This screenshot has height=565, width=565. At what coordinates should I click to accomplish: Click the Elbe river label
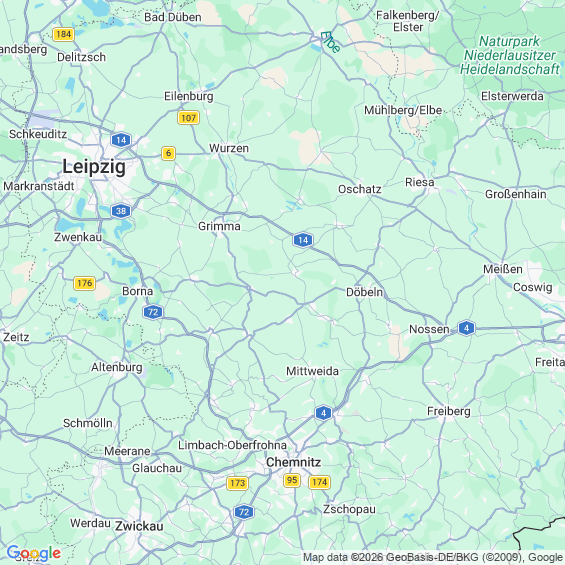coord(330,42)
